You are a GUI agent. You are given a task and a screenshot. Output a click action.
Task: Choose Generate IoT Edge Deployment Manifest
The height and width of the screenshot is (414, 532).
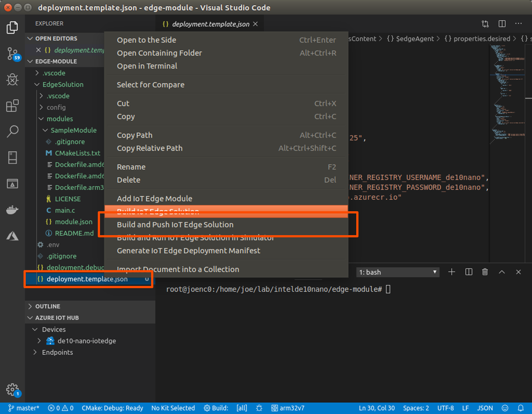(188, 251)
